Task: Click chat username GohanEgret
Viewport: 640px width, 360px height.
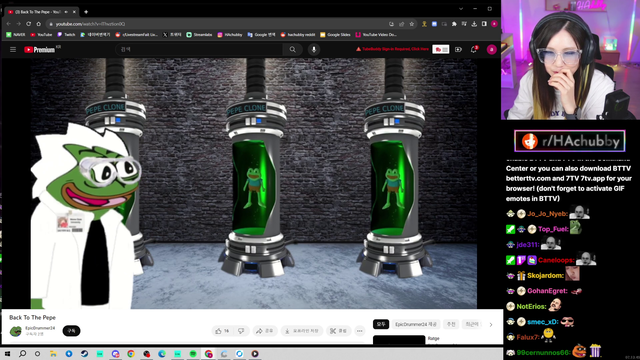Action: point(547,291)
